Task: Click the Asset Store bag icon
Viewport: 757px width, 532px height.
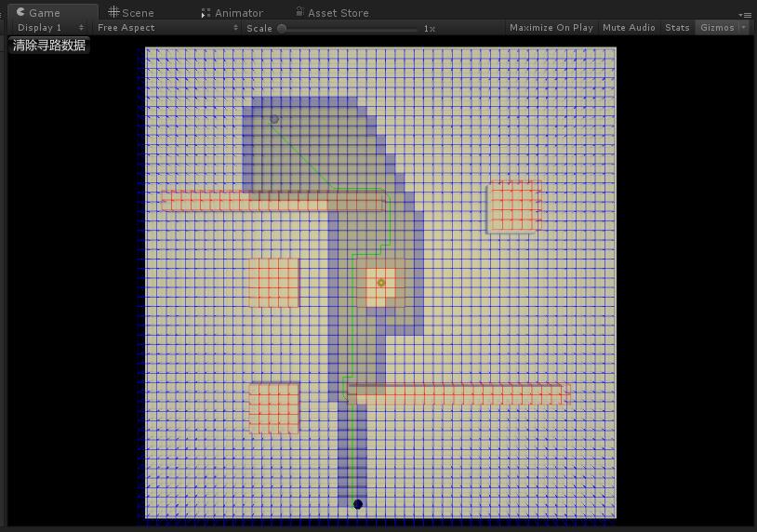Action: tap(299, 12)
